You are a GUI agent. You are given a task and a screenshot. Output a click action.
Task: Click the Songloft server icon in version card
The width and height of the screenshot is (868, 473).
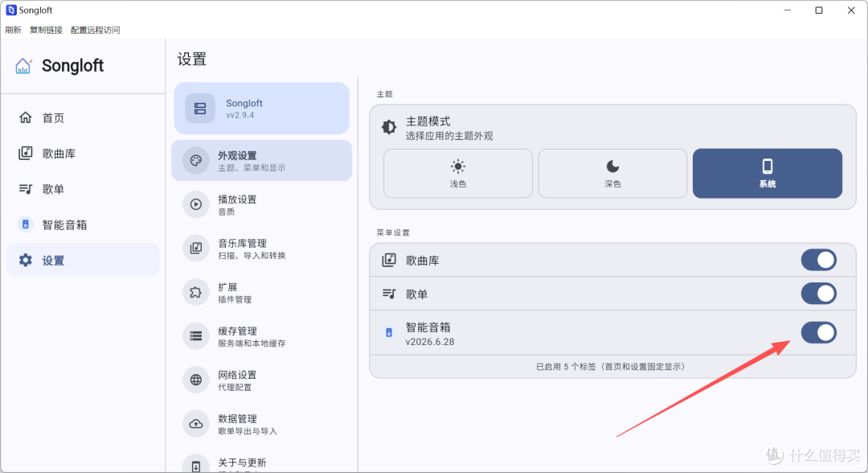[200, 109]
